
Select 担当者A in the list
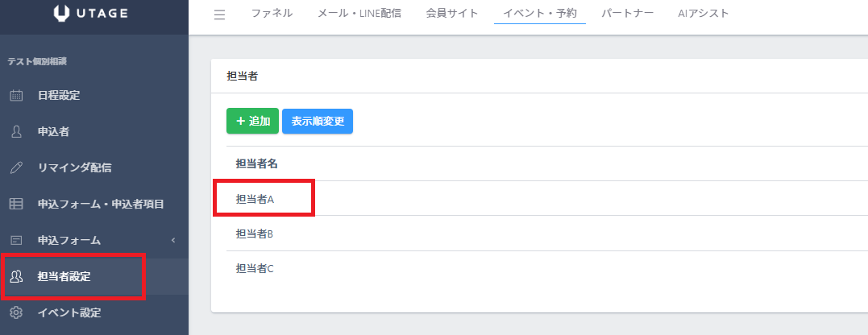point(255,199)
